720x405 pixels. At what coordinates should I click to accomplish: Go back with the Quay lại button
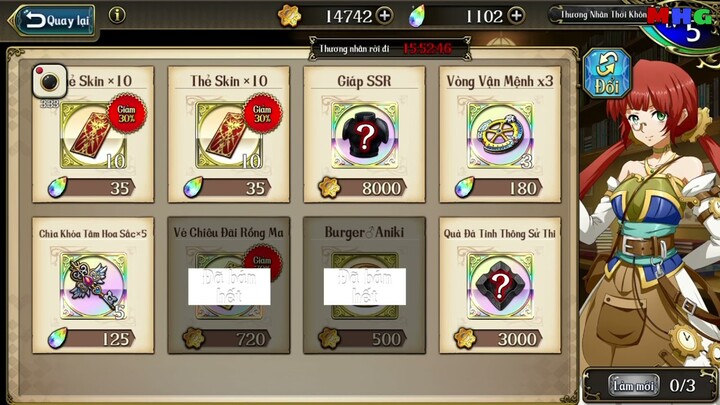[54, 20]
